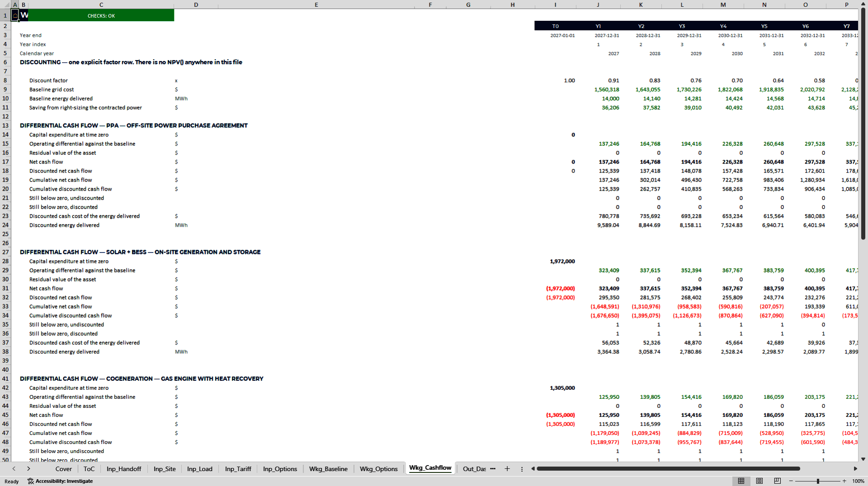Click the horizontal scrollbar thumb

[x=668, y=469]
